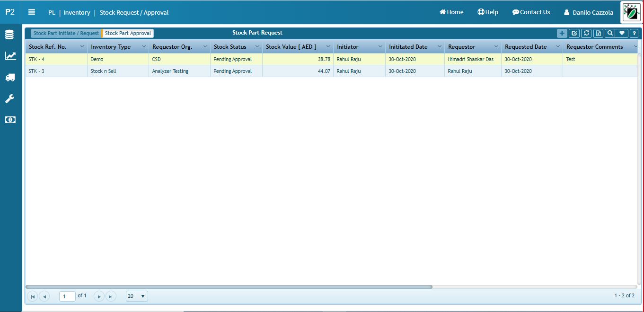Screen dimensions: 644x312
Task: Open Requestor Org. column filter arrow
Action: 205,46
